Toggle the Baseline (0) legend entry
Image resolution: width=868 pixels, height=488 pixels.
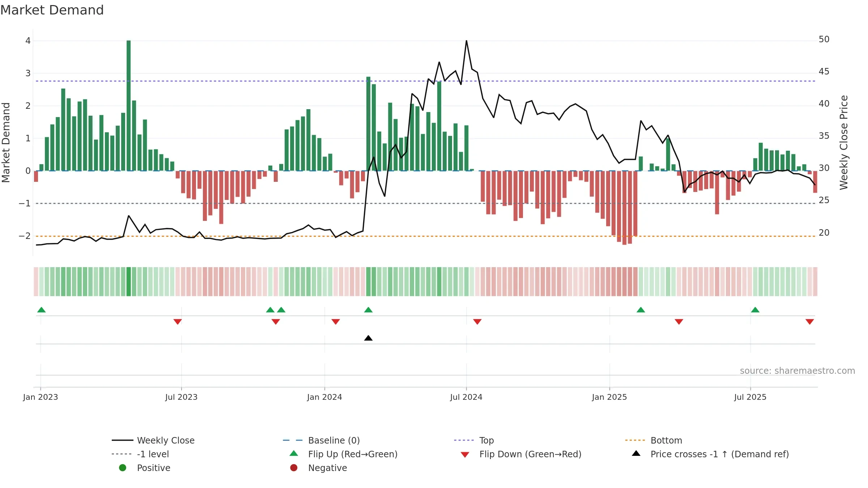click(x=322, y=440)
